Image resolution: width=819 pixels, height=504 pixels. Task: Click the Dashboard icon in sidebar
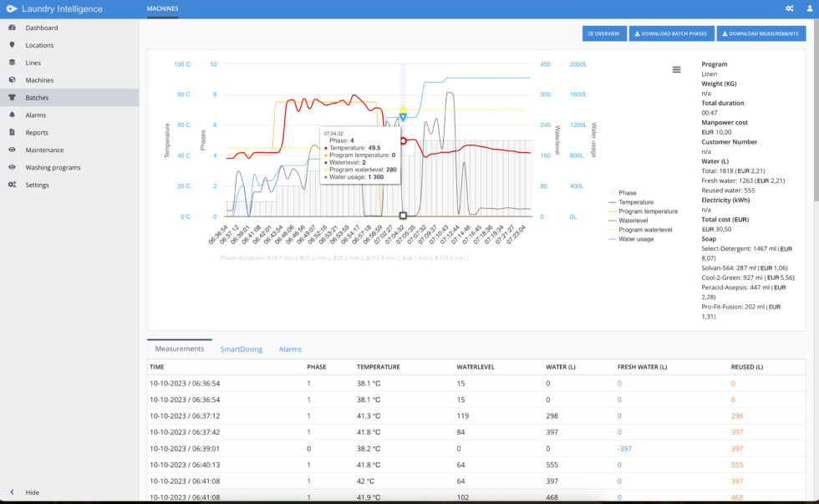[12, 28]
